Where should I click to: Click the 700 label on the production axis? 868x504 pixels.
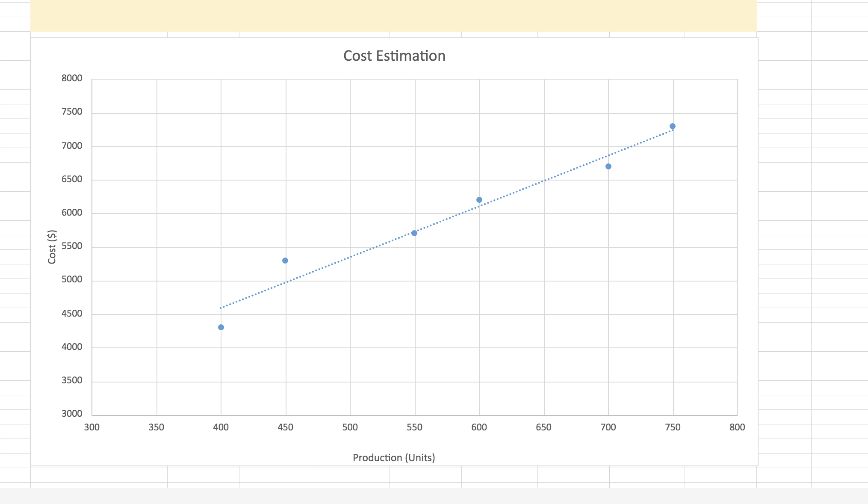pos(608,427)
